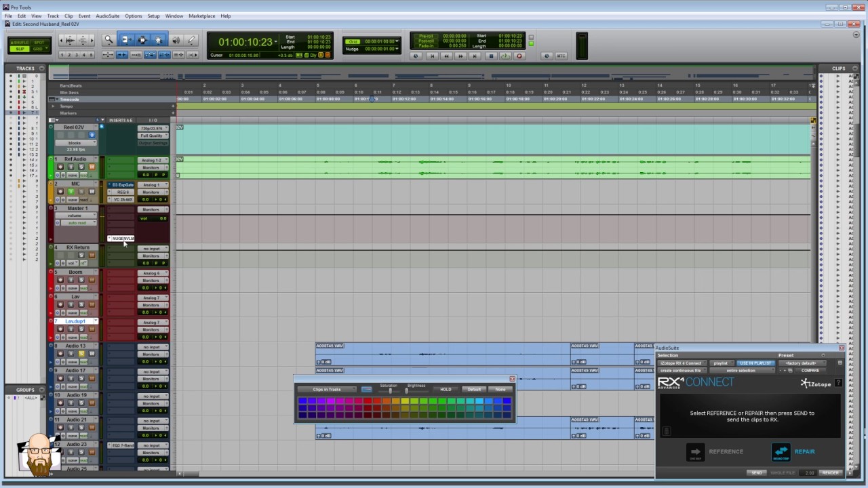Click the Fast Forward transport button
Image resolution: width=868 pixels, height=488 pixels.
coord(460,56)
